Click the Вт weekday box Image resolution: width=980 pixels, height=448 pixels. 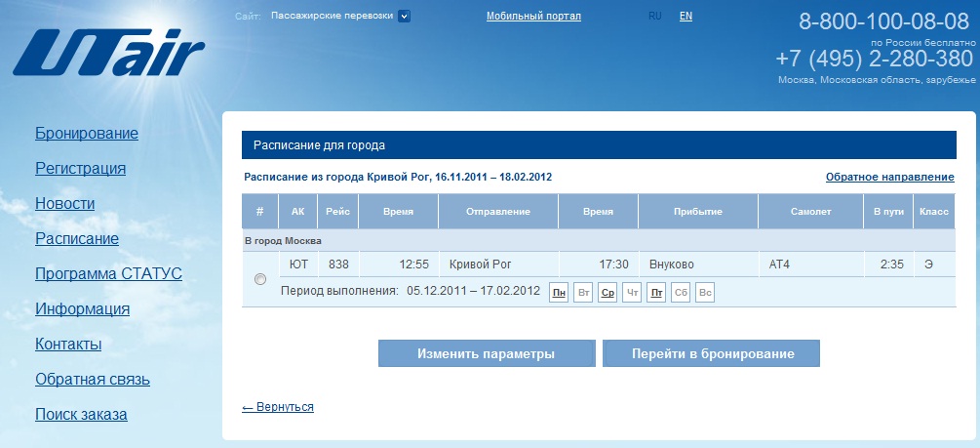point(583,292)
